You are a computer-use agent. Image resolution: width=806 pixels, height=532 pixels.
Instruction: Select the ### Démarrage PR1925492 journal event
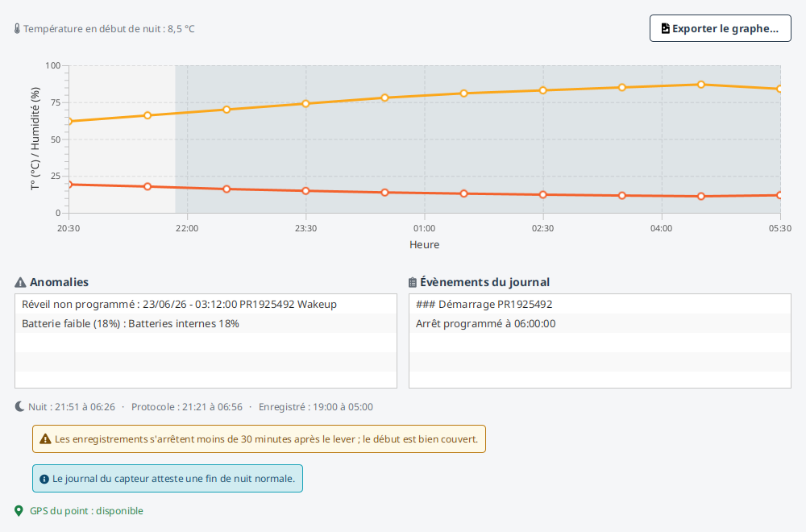pyautogui.click(x=600, y=304)
